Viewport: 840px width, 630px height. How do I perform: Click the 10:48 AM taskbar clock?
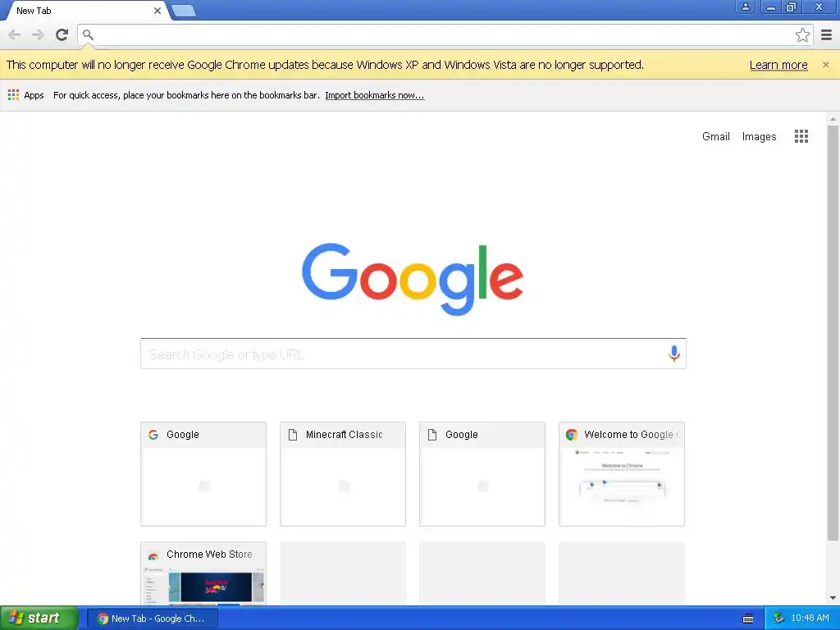tap(810, 619)
